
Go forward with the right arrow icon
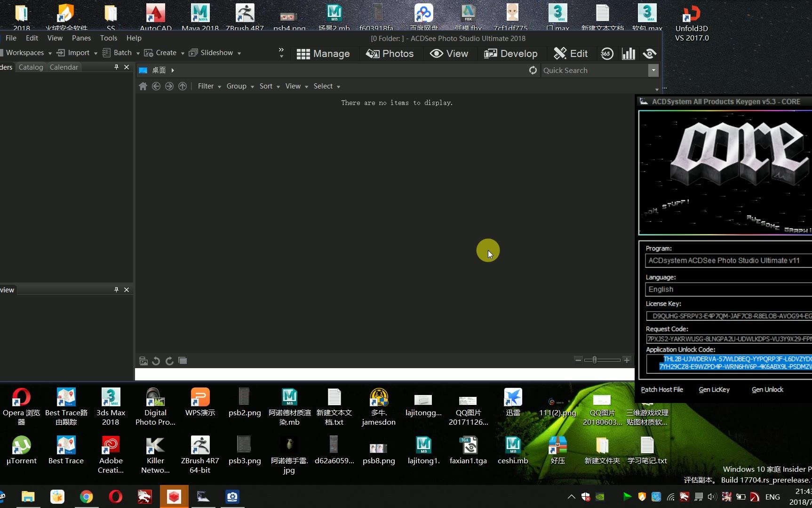pyautogui.click(x=169, y=86)
